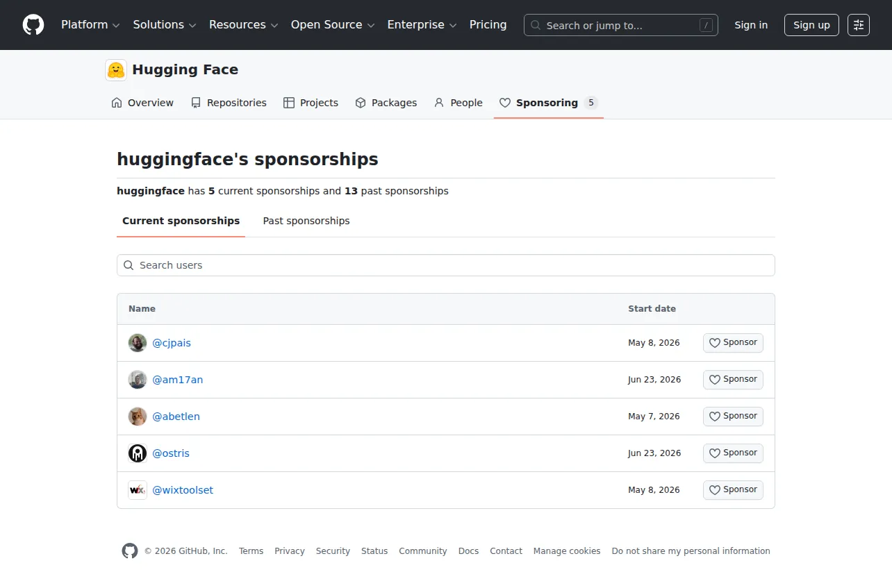Expand the Platform menu
The height and width of the screenshot is (588, 892).
tap(90, 25)
